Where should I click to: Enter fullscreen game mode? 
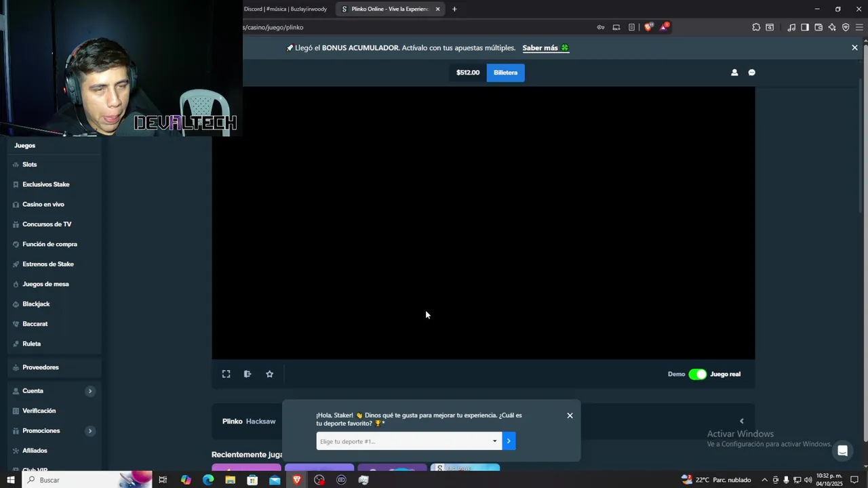point(226,374)
